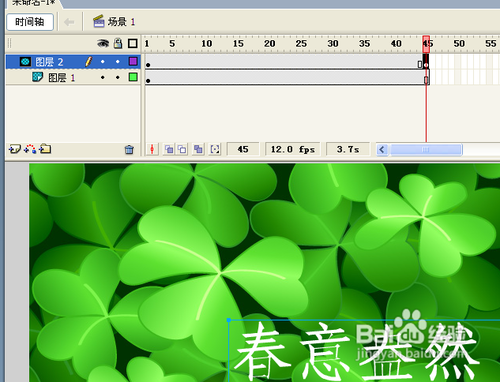The height and width of the screenshot is (382, 500).
Task: Click the back arrow next to 时间轴
Action: click(69, 22)
